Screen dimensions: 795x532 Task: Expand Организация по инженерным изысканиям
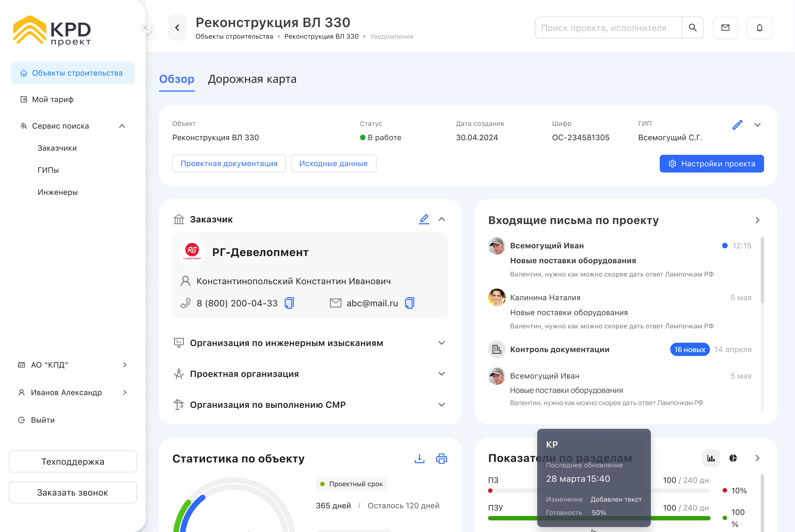[442, 343]
